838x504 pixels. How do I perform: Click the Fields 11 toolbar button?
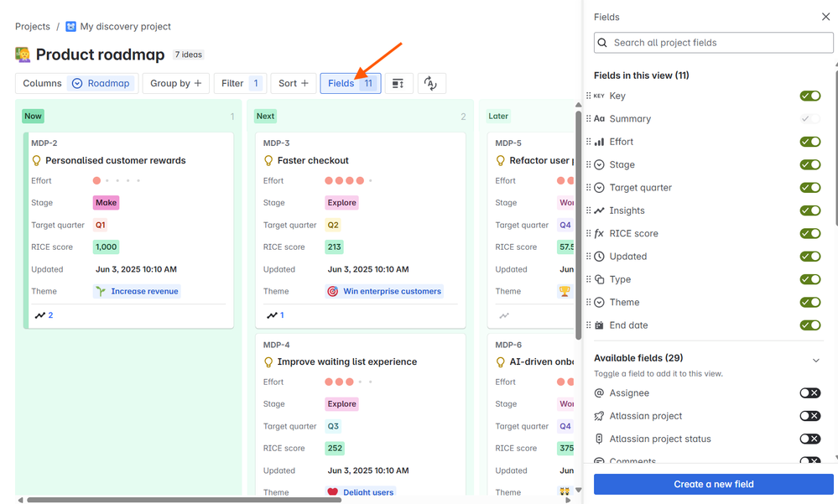tap(351, 83)
